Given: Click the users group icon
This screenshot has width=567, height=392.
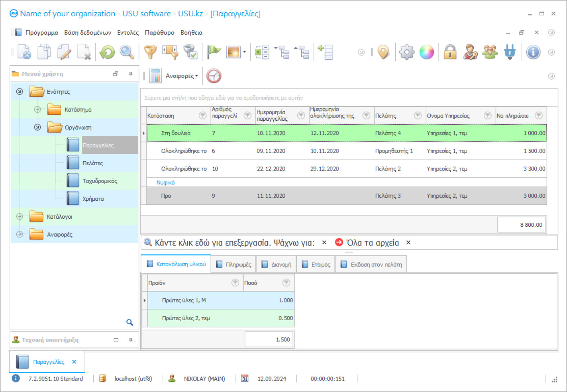Looking at the screenshot, I should click(x=490, y=52).
